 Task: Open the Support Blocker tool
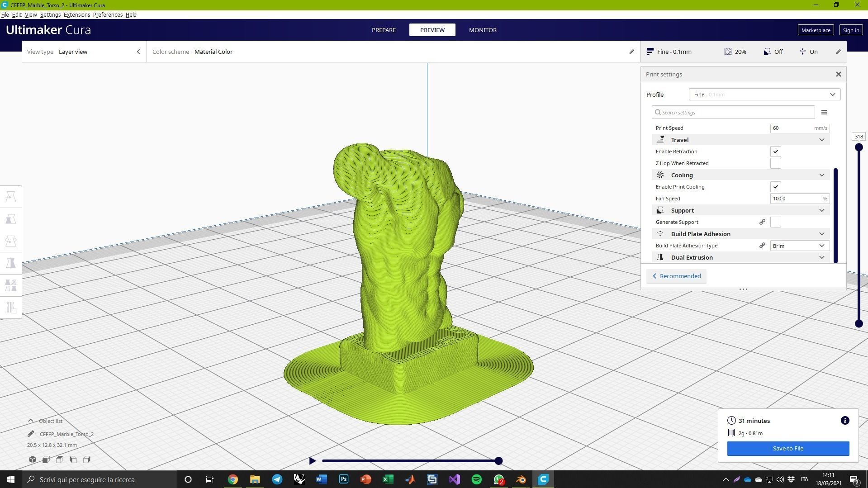11,308
